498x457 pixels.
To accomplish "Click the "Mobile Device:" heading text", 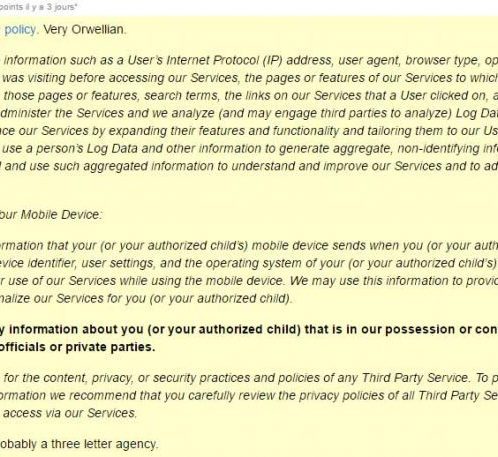I will tap(62, 215).
